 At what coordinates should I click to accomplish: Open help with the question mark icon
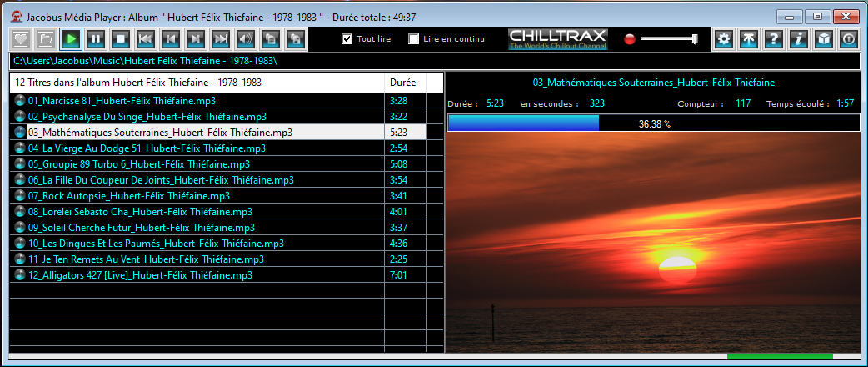click(x=774, y=39)
